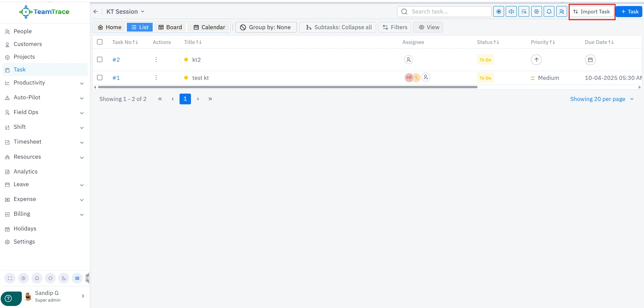Open the KT Session project dropdown
644x308 pixels.
(126, 12)
